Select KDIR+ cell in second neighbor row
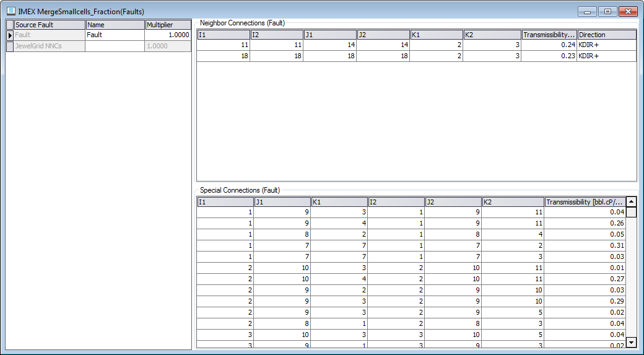Image resolution: width=644 pixels, height=355 pixels. click(606, 56)
